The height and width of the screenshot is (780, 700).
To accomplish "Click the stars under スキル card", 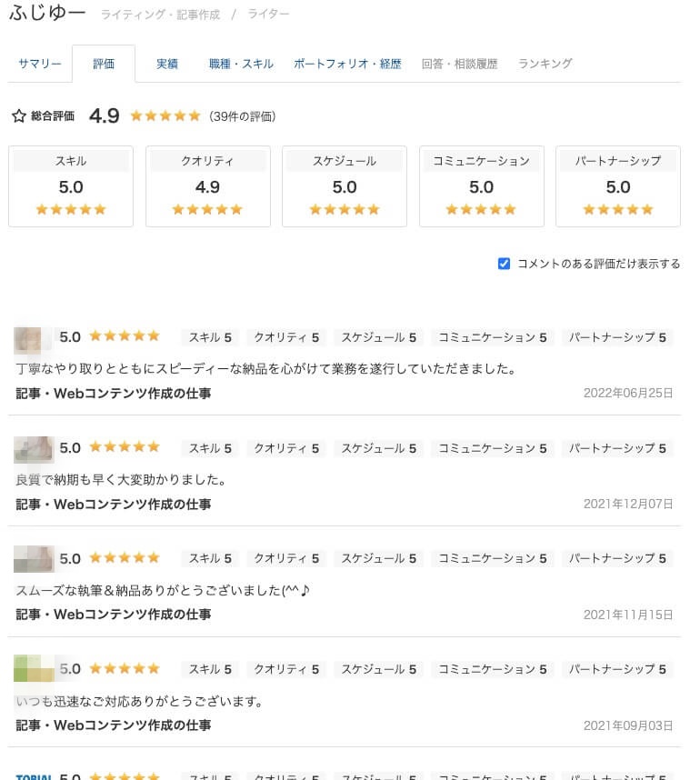I will pyautogui.click(x=71, y=209).
